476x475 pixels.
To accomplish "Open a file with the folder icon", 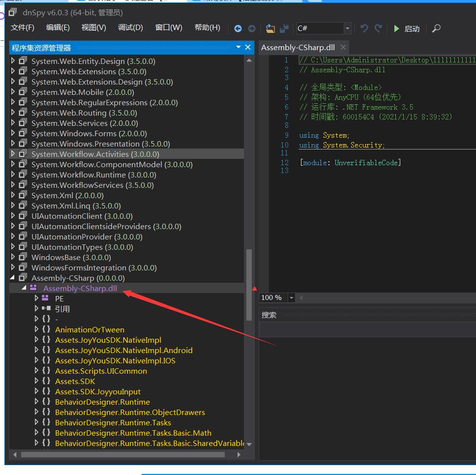I will click(270, 29).
